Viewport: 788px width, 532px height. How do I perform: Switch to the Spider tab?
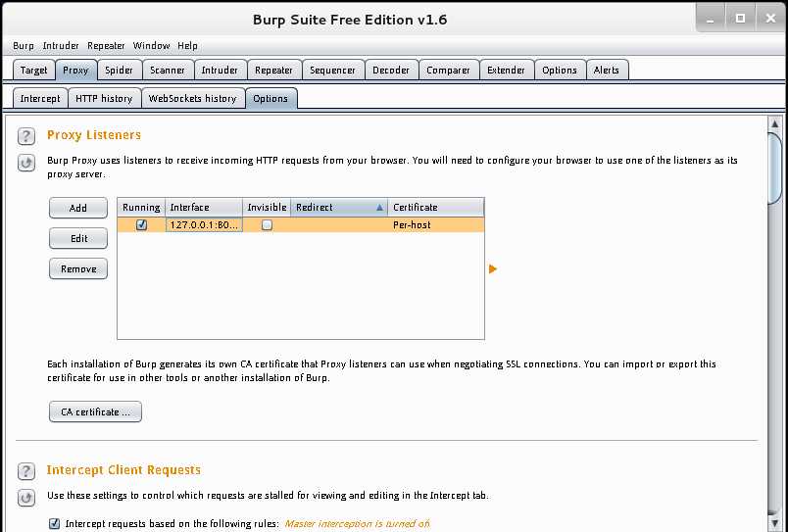click(x=120, y=71)
